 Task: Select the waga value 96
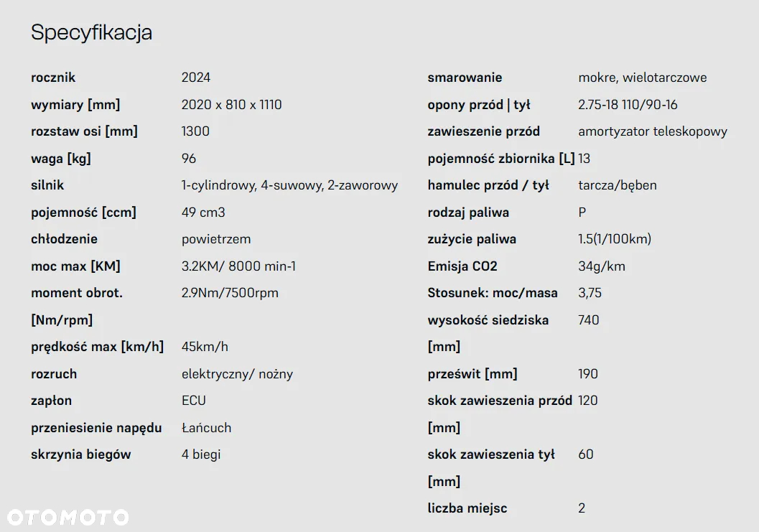(189, 158)
